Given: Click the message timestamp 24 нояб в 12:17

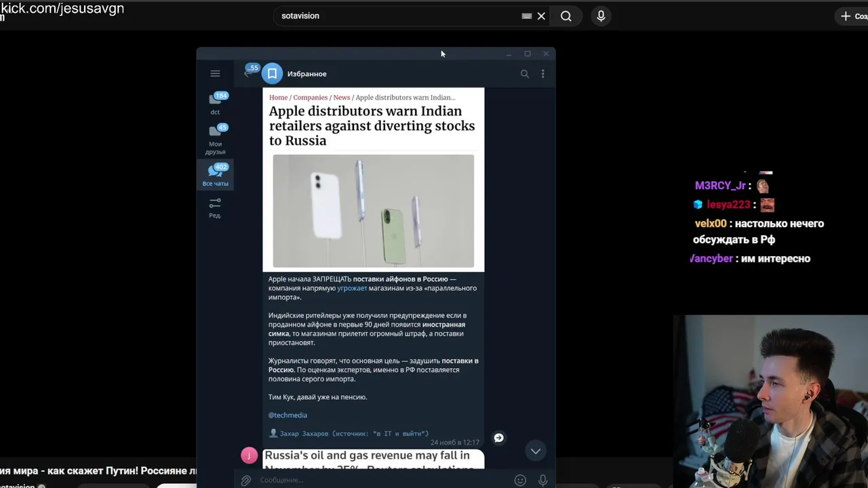Looking at the screenshot, I should [x=455, y=443].
